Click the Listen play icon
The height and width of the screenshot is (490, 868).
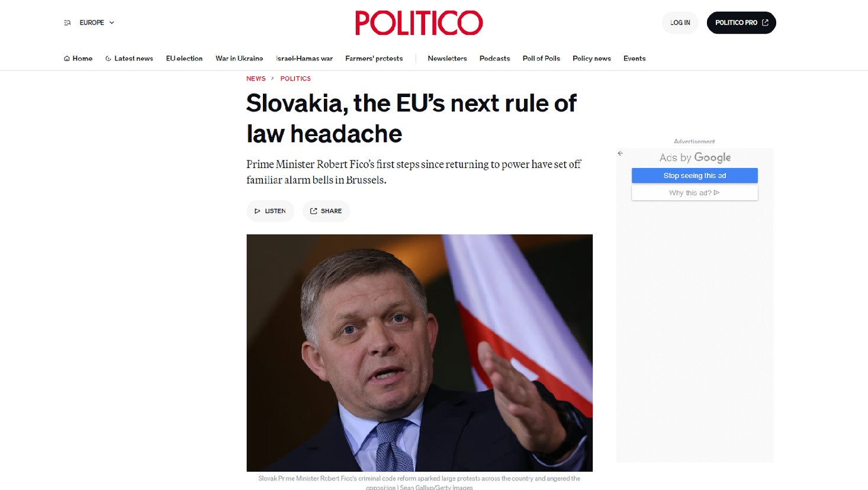258,211
